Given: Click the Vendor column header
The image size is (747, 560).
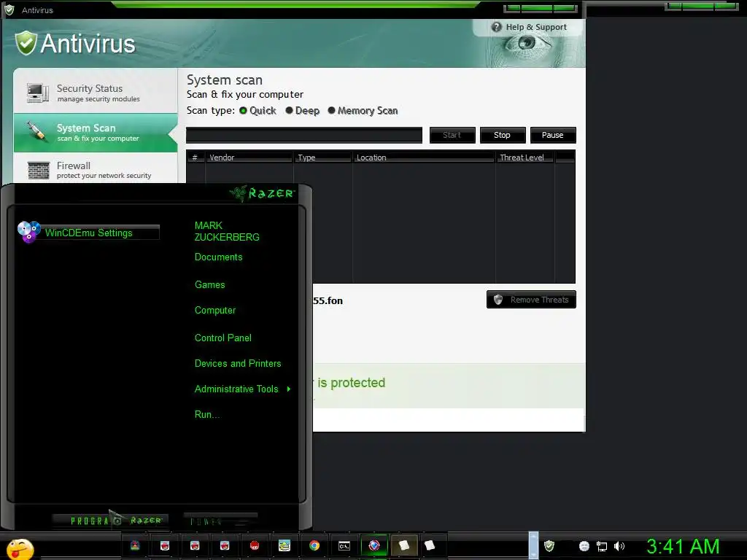Looking at the screenshot, I should pyautogui.click(x=249, y=157).
